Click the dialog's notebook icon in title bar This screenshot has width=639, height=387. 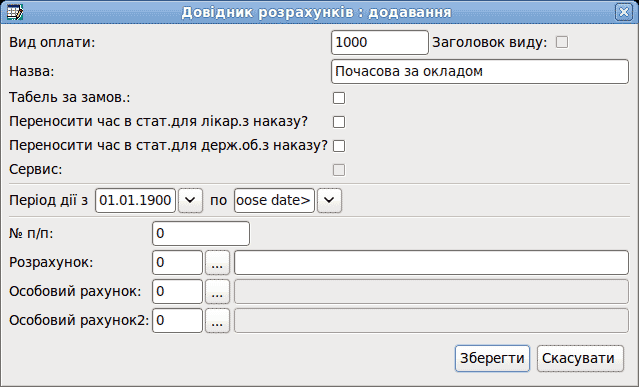coord(15,12)
